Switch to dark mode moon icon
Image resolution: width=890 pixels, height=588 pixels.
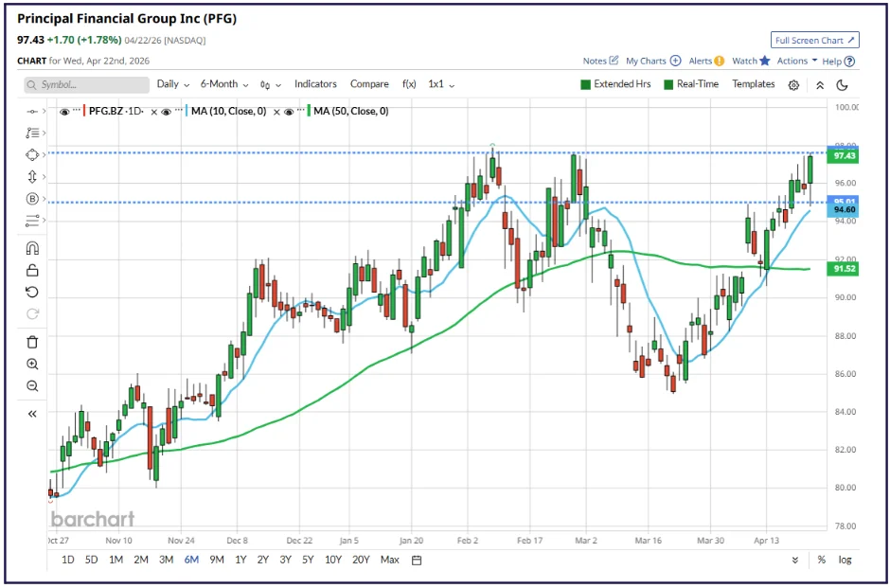click(x=843, y=85)
